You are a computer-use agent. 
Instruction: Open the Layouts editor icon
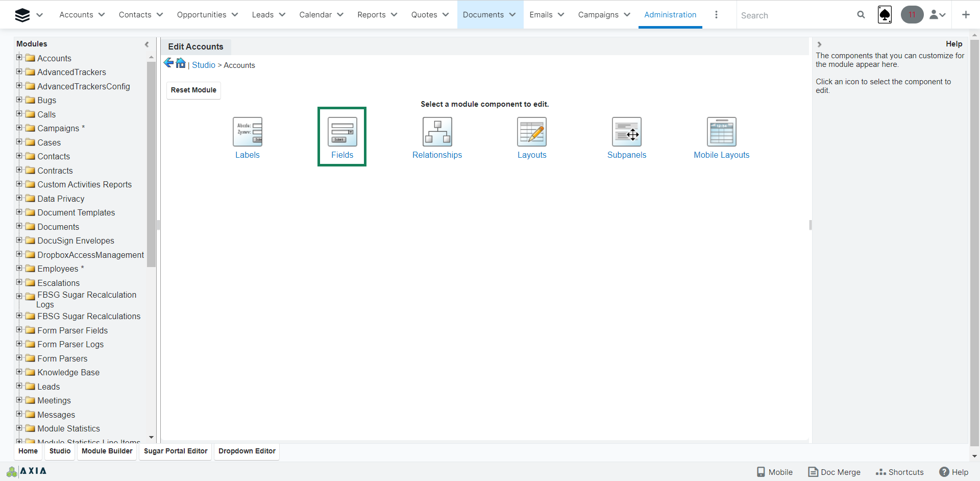coord(531,132)
